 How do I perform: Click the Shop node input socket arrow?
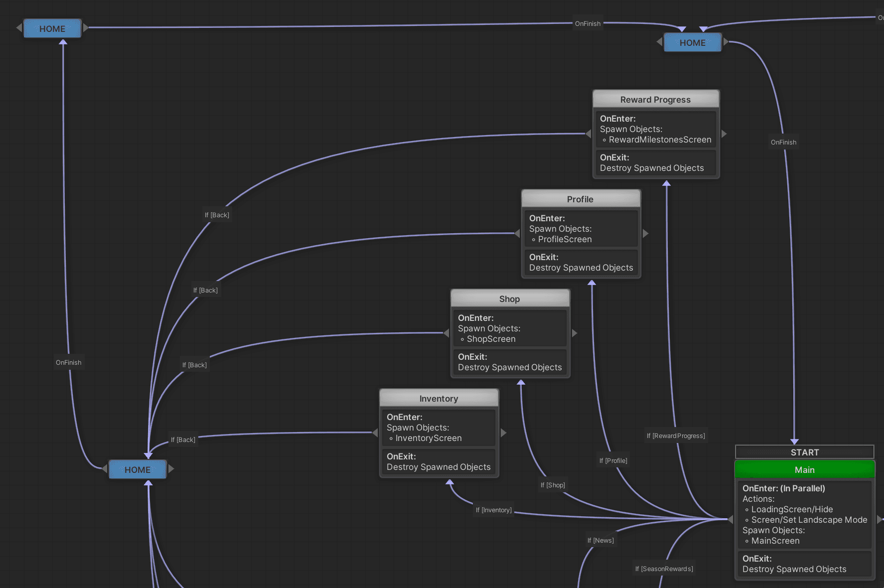coord(446,333)
